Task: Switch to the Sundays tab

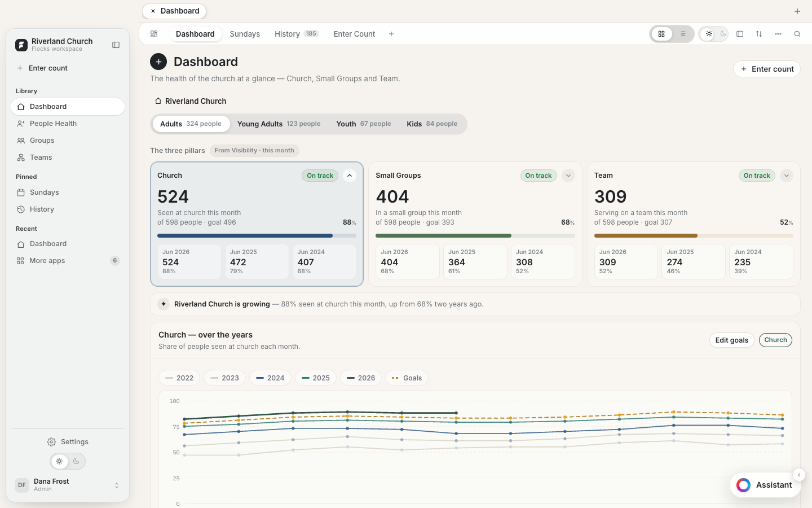Action: tap(245, 34)
